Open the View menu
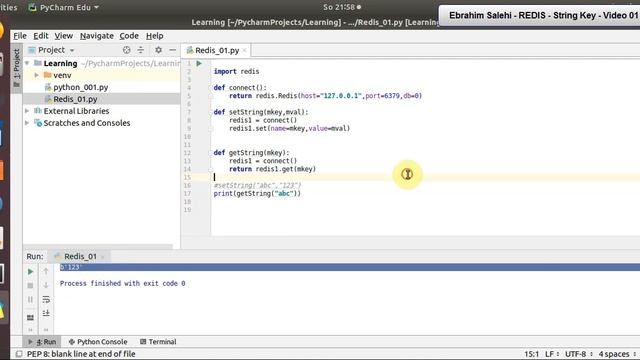The width and height of the screenshot is (640, 360). click(x=64, y=36)
